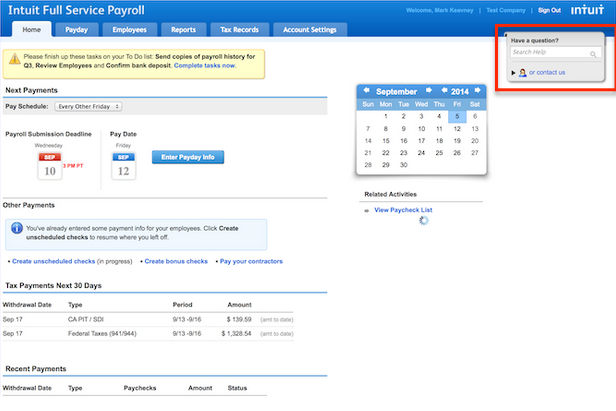Go to previous year in calendar
Viewport: 616px width, 411px height.
(442, 90)
